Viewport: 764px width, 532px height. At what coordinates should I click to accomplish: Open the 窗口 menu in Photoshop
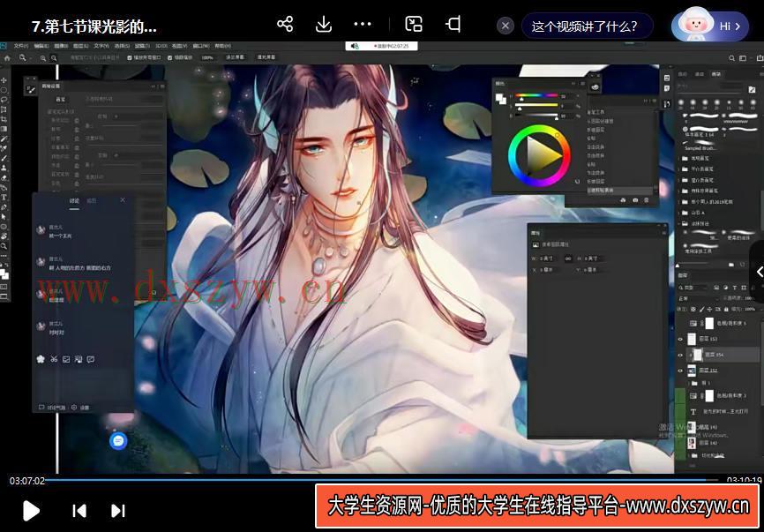pos(201,46)
